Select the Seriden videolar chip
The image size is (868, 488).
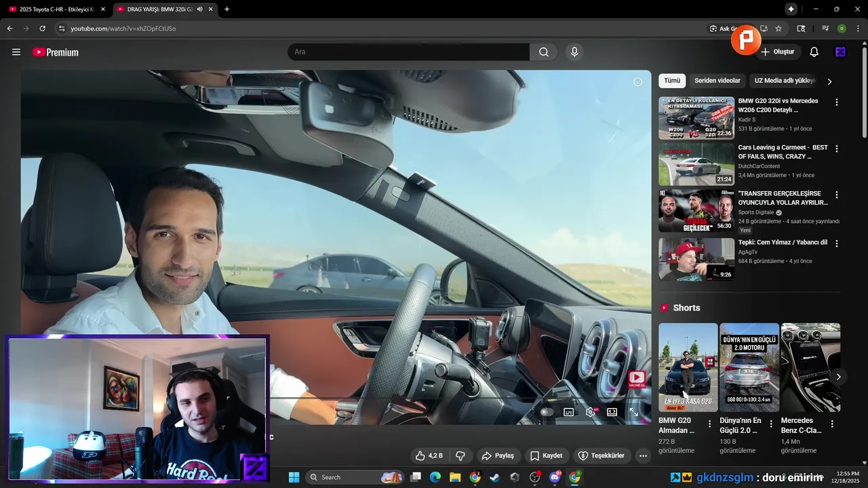(x=717, y=81)
